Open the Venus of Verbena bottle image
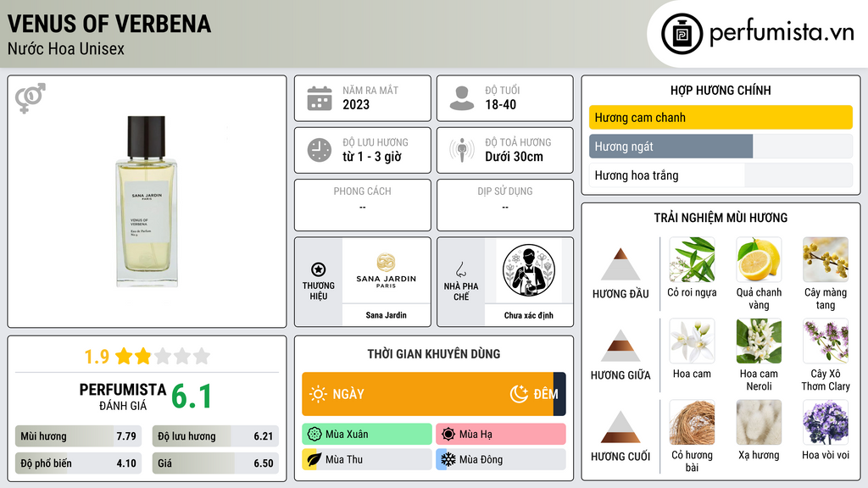This screenshot has width=868, height=488. point(147,202)
